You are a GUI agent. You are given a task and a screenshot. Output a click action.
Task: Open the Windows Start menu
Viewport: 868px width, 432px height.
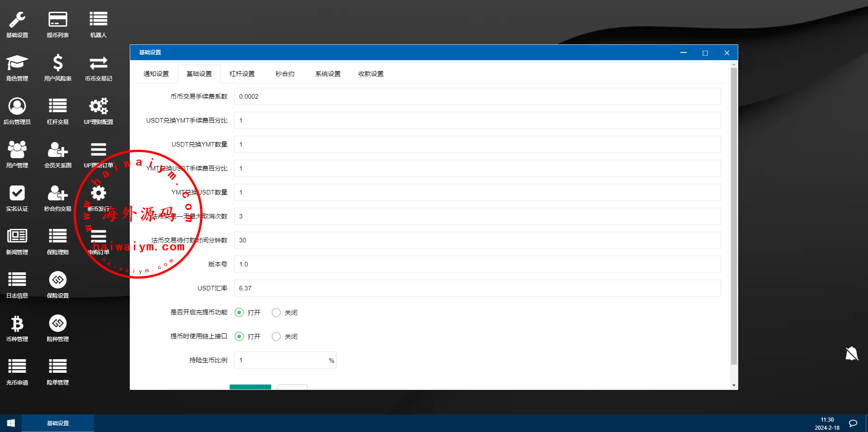11,423
